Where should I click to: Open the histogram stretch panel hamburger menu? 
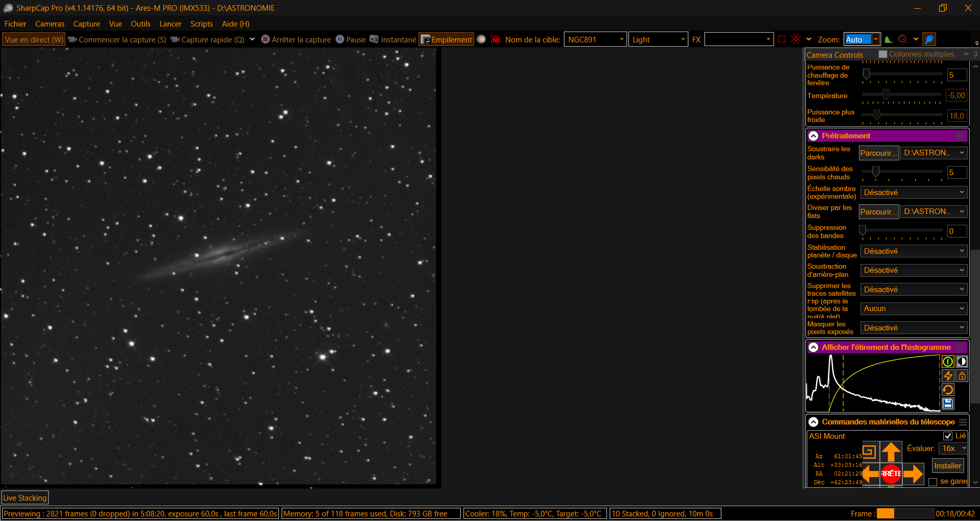tap(961, 347)
